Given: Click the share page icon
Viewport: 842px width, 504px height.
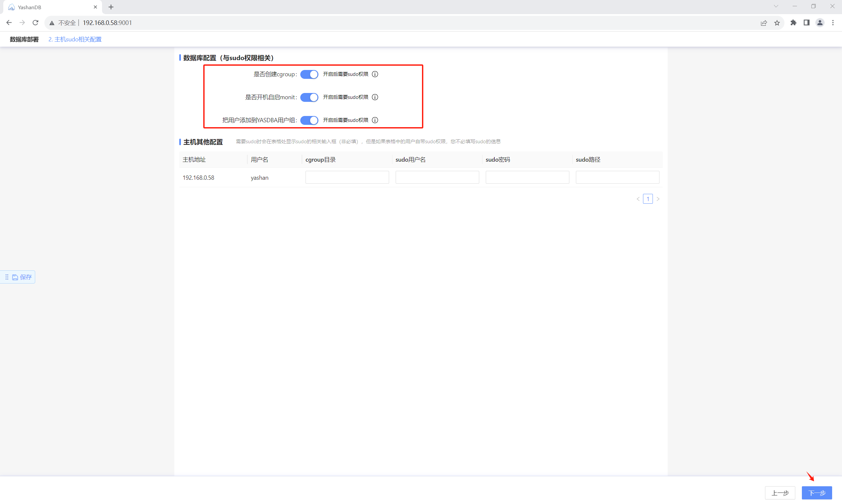Looking at the screenshot, I should coord(764,23).
